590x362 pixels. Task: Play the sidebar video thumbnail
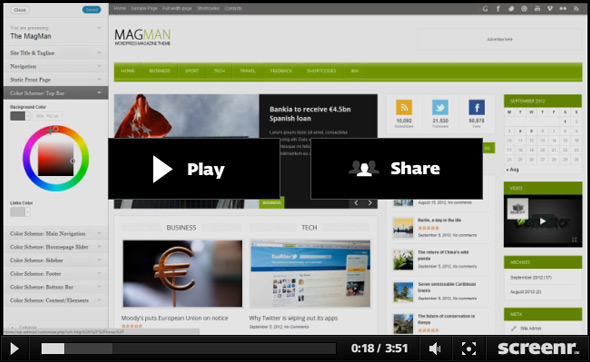coord(543,221)
